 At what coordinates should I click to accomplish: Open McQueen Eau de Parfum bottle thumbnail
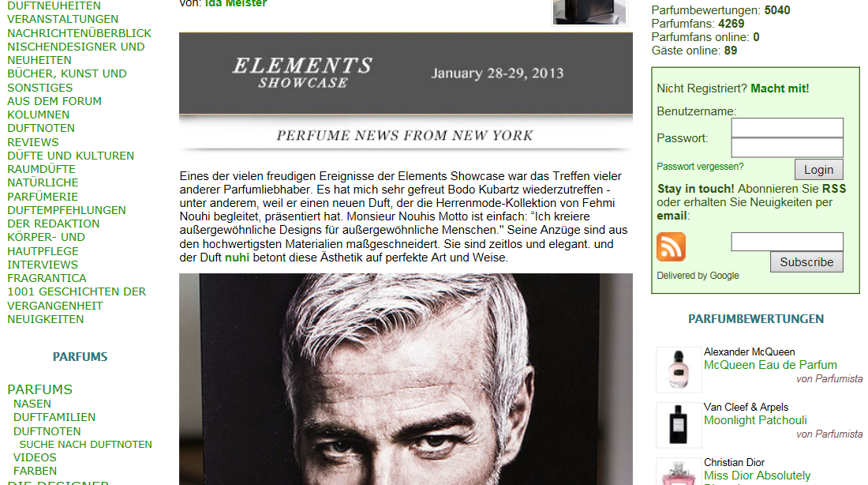(x=679, y=370)
